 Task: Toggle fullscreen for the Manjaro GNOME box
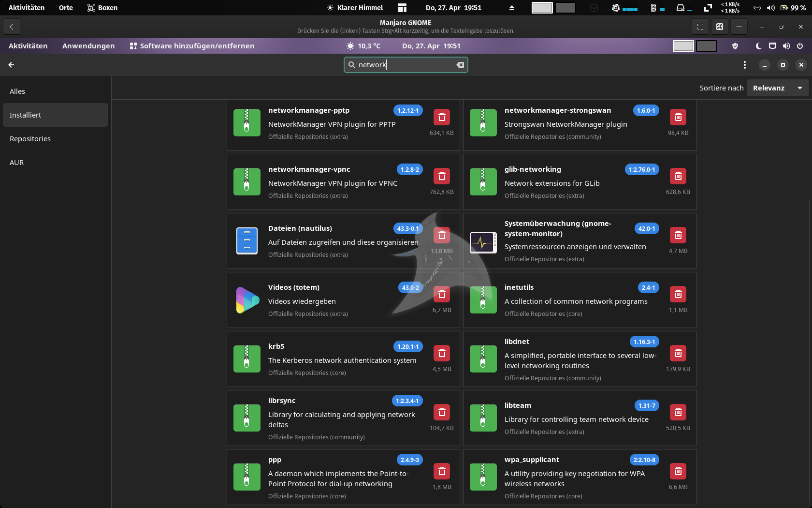[x=700, y=27]
